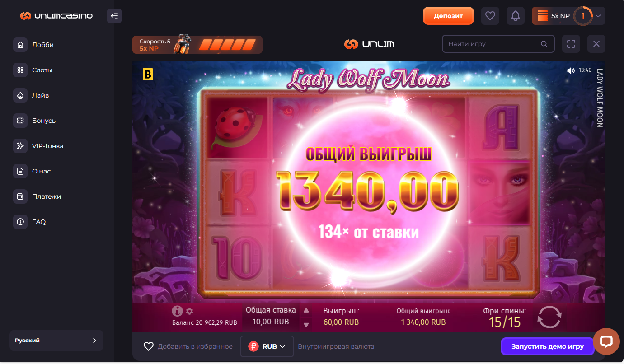Open favorites via the heart icon in header
This screenshot has width=624, height=364.
[x=490, y=16]
